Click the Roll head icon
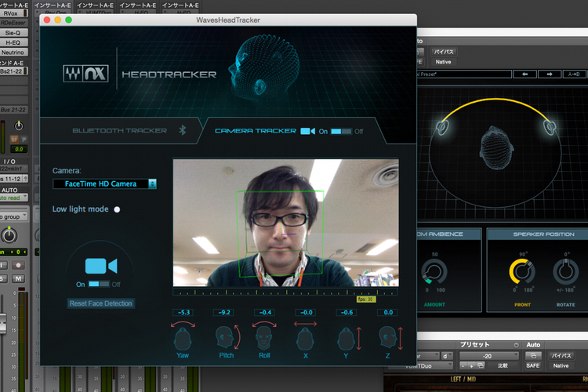The height and width of the screenshot is (392, 588). [x=264, y=335]
